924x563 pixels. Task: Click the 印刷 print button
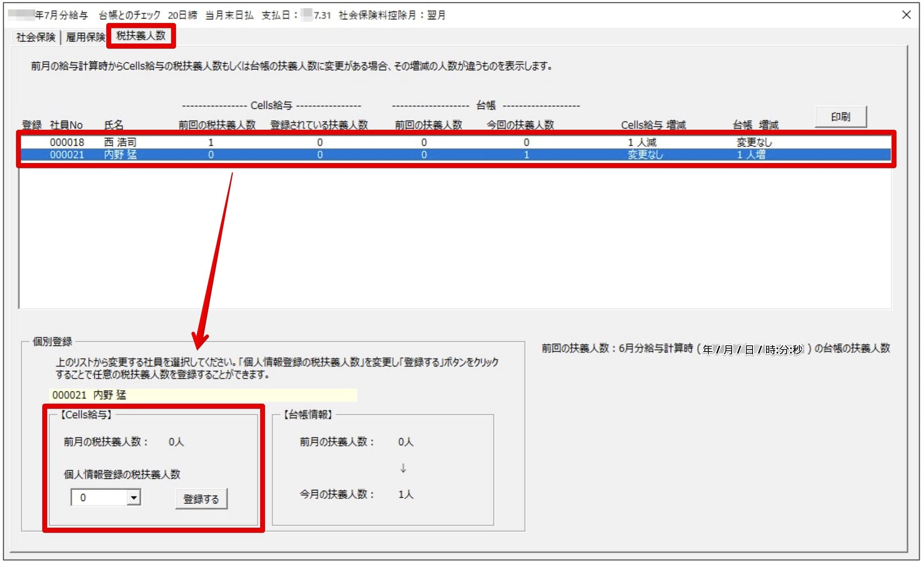pyautogui.click(x=840, y=117)
